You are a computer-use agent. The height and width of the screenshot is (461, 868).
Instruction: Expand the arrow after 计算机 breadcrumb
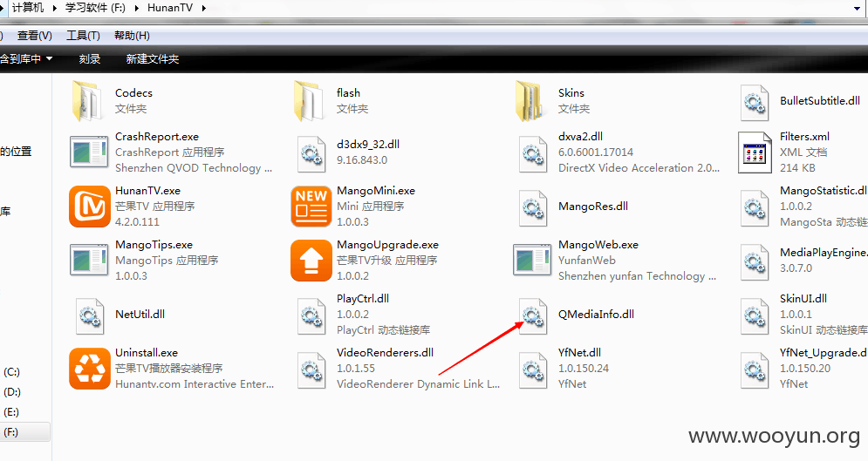coord(55,8)
